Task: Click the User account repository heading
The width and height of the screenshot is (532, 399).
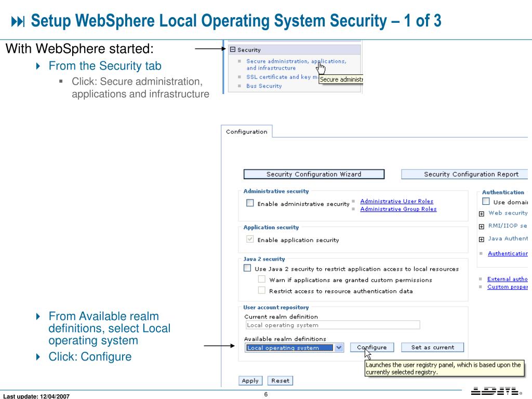Action: (276, 308)
